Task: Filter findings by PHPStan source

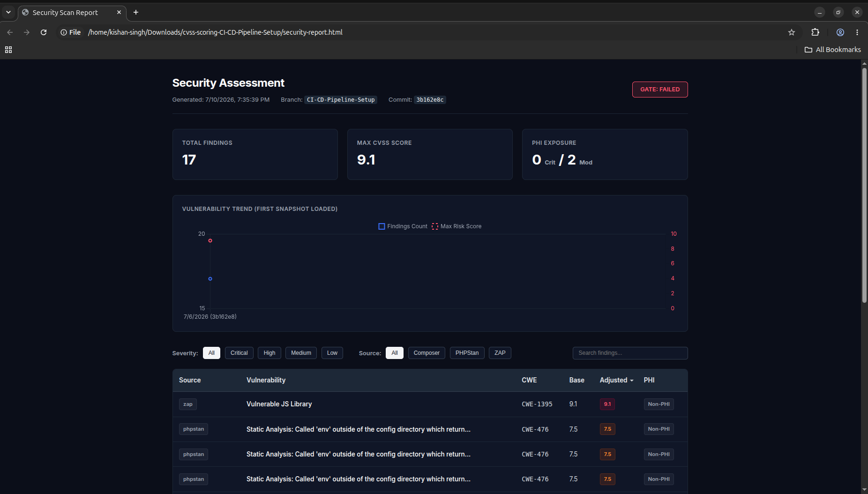Action: click(x=467, y=353)
